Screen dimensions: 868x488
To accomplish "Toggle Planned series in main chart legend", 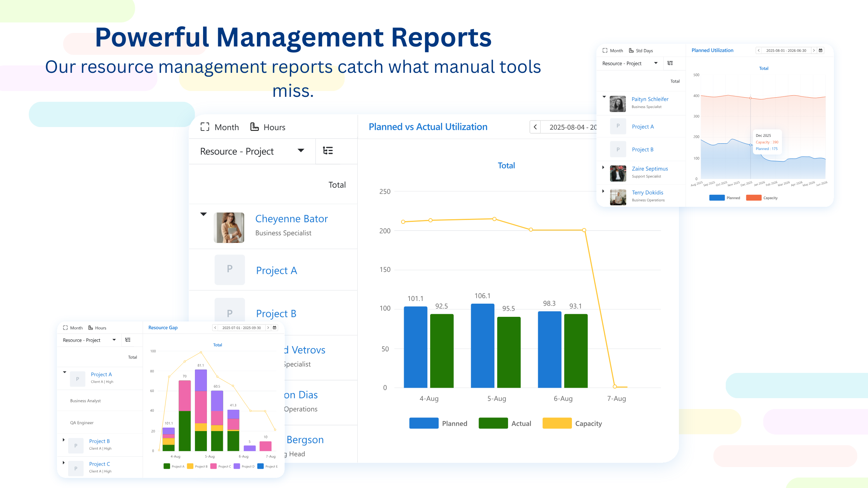I will click(424, 423).
